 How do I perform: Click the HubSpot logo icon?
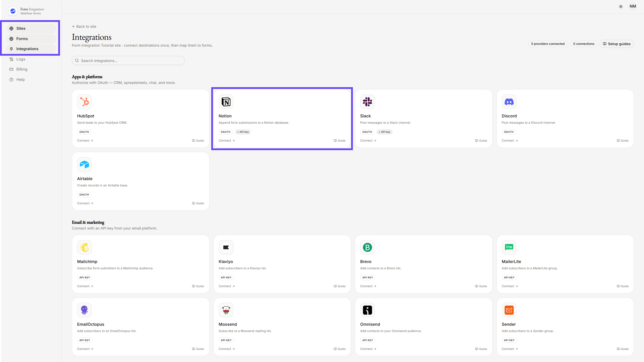coord(84,102)
